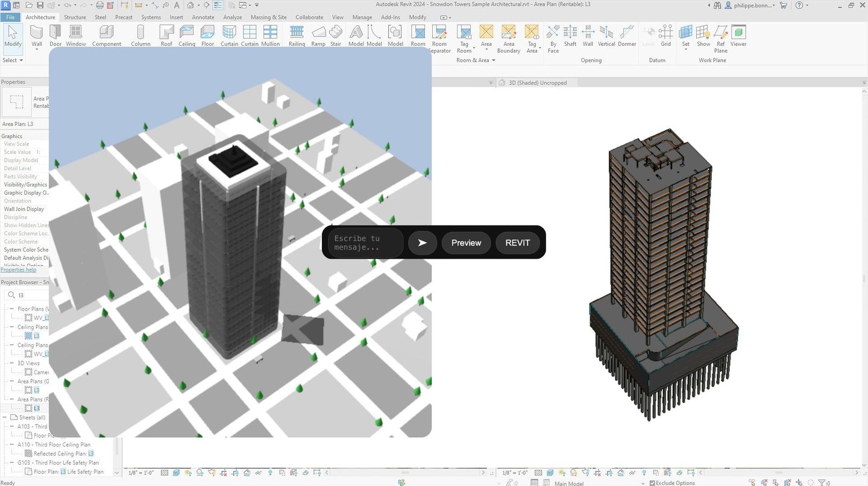Select the Ref Plane tool
Screen dimensions: 868x486
point(721,39)
